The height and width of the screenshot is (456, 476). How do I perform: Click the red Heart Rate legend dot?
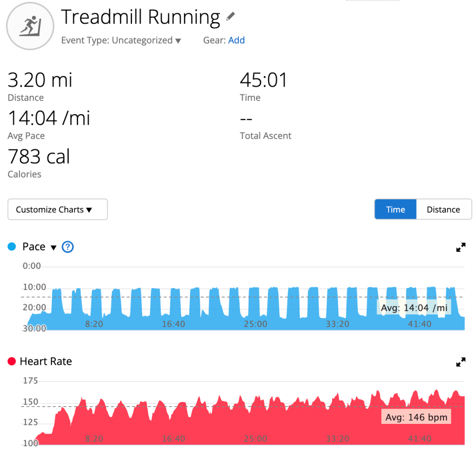point(12,362)
